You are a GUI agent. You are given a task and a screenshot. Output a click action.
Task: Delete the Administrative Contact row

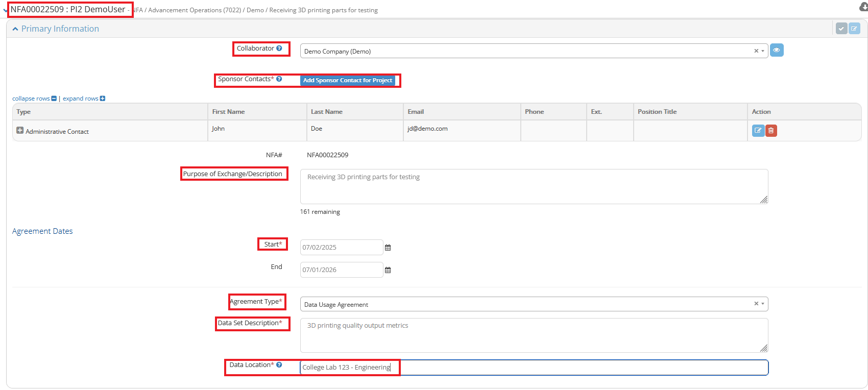771,131
